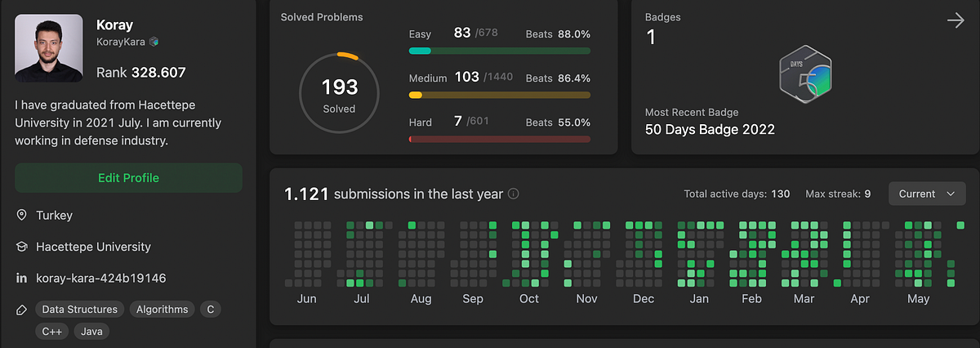This screenshot has width=980, height=348.
Task: Click the 193 Solved progress circle
Action: (338, 93)
